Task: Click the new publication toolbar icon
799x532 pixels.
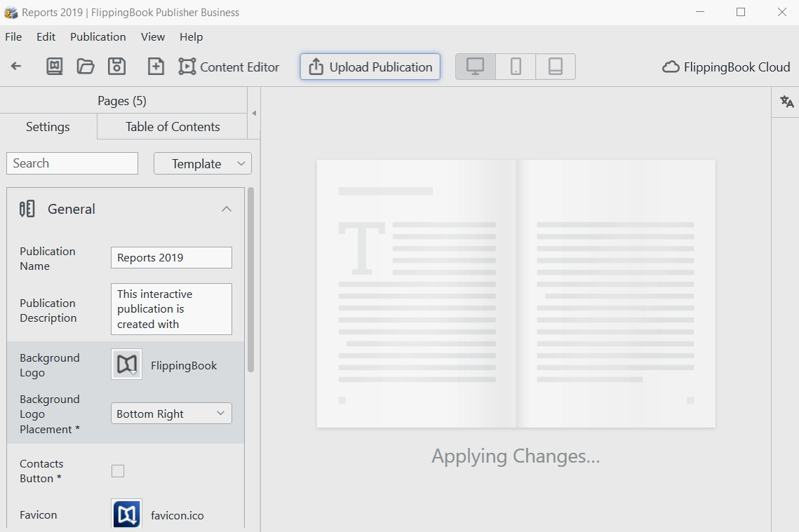Action: 55,67
